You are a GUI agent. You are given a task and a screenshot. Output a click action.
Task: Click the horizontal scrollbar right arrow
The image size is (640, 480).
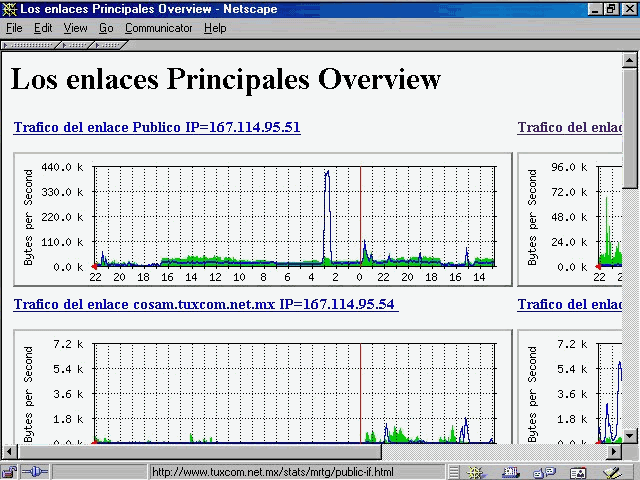[614, 451]
